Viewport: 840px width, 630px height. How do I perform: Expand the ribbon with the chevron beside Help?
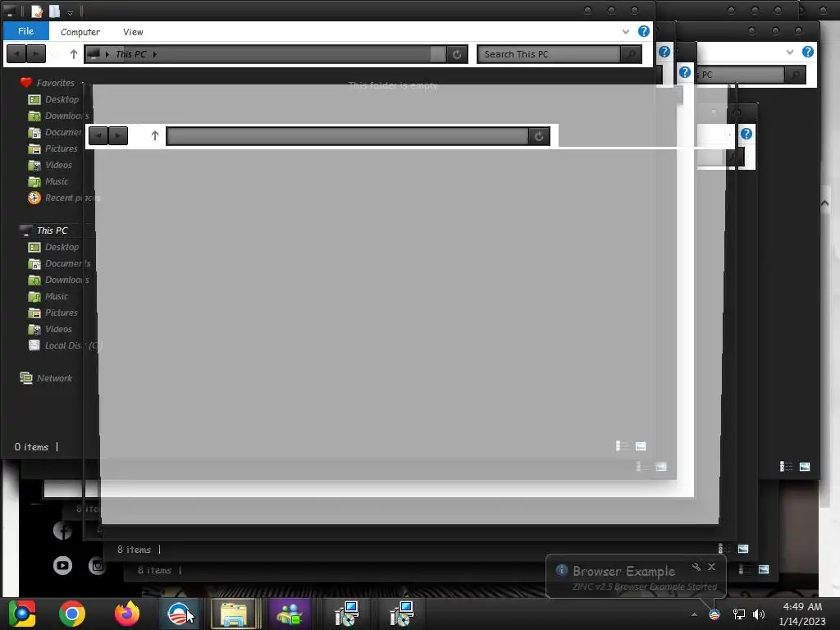[626, 32]
